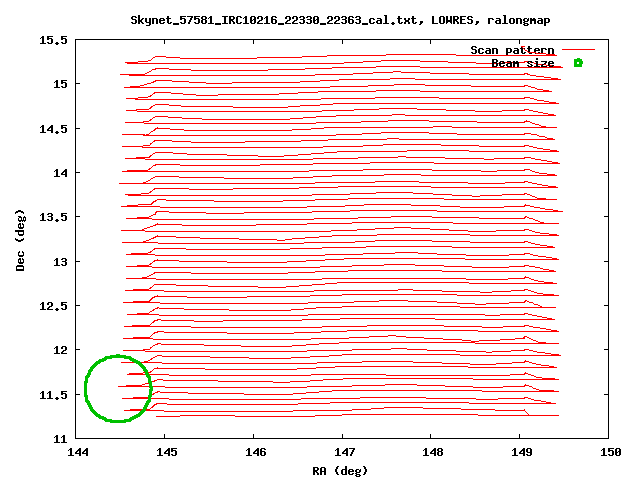Click the 144 tick label on RA axis
This screenshot has height=480, width=640.
[78, 452]
